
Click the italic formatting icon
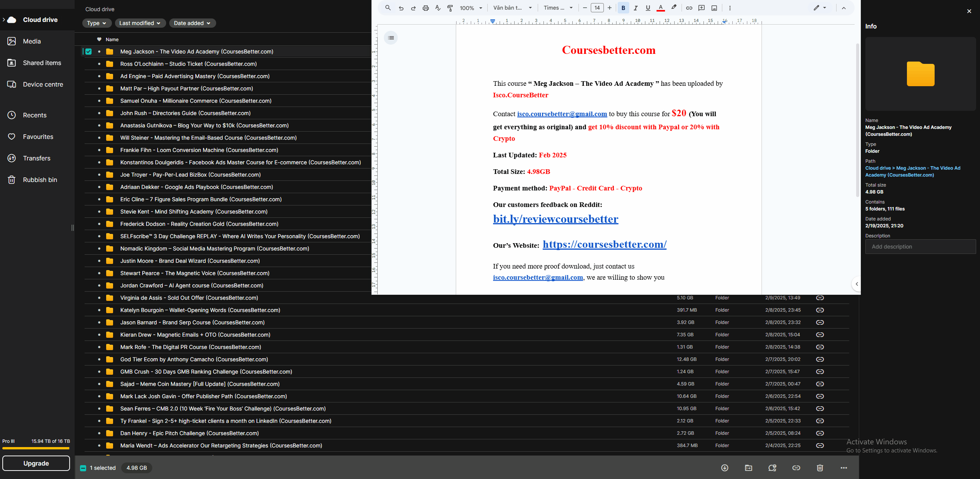coord(635,8)
